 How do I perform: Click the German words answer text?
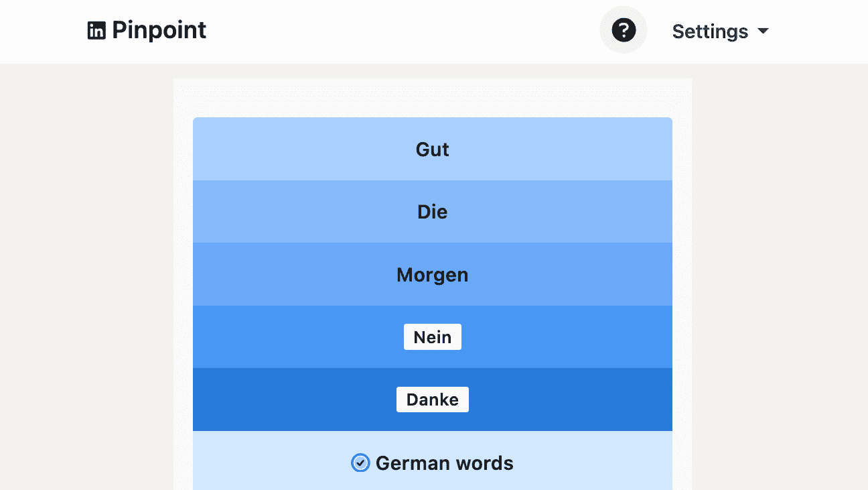point(445,463)
